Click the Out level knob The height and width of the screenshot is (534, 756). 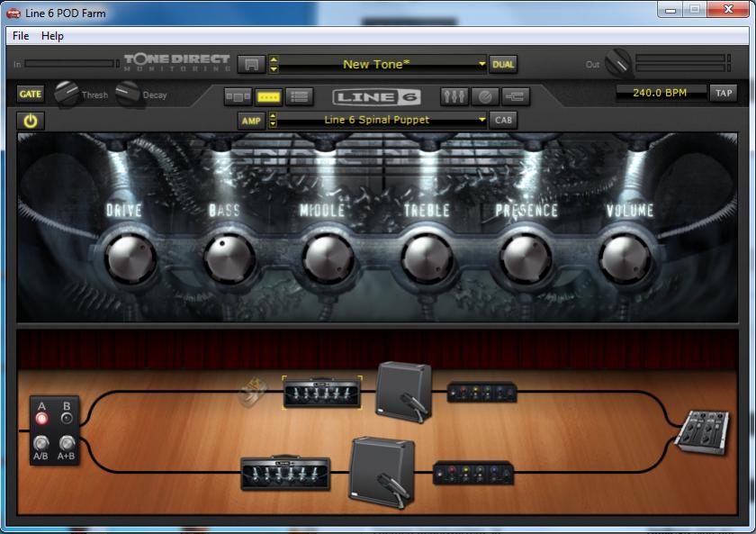618,63
